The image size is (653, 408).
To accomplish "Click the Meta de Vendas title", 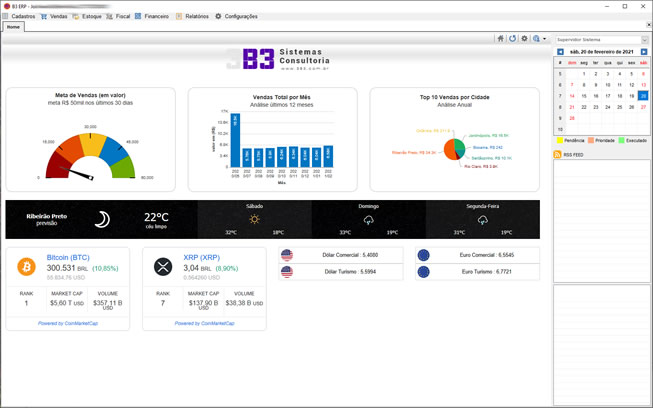I will pos(90,95).
